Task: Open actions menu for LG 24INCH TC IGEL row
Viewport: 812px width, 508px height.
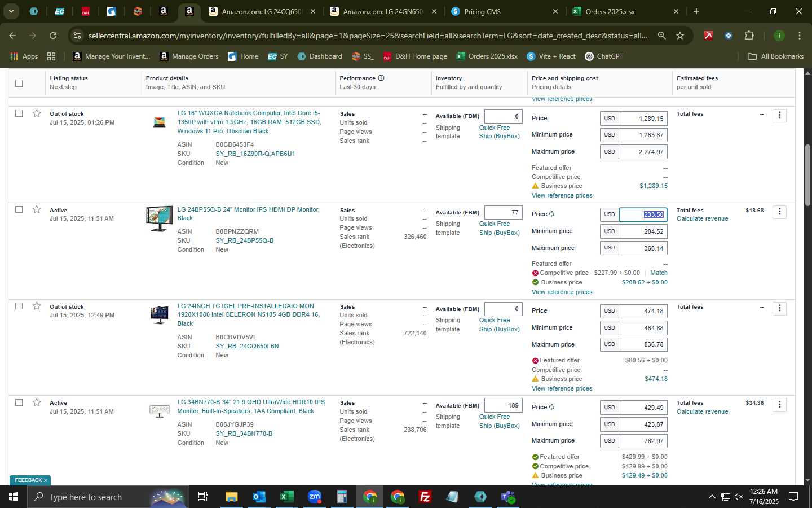Action: [780, 308]
